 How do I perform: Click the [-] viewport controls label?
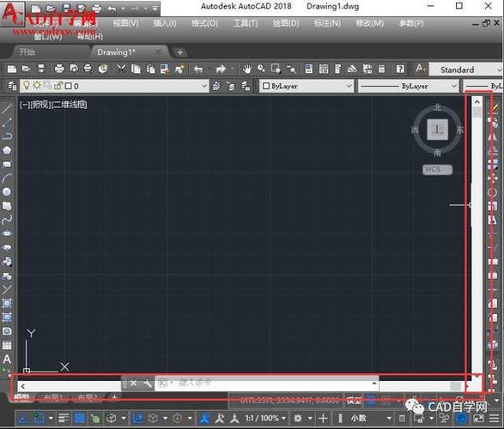click(25, 105)
